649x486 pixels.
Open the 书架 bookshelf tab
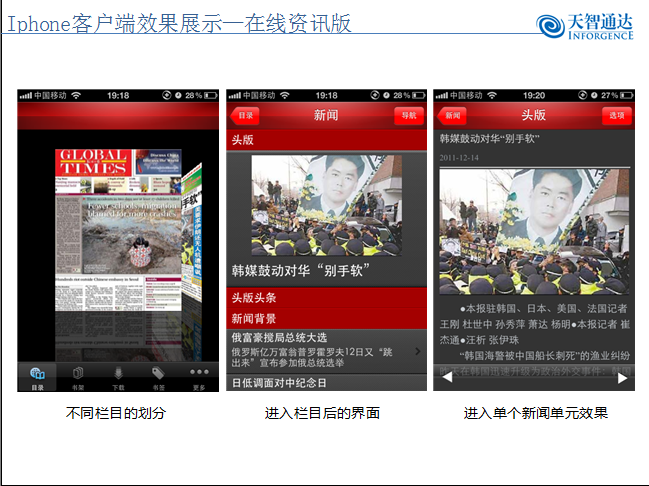pyautogui.click(x=78, y=377)
